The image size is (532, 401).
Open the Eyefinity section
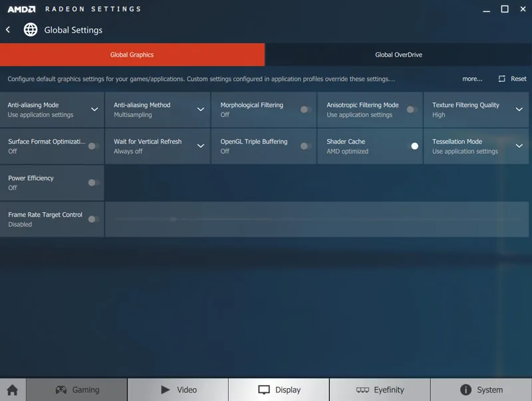coord(380,390)
